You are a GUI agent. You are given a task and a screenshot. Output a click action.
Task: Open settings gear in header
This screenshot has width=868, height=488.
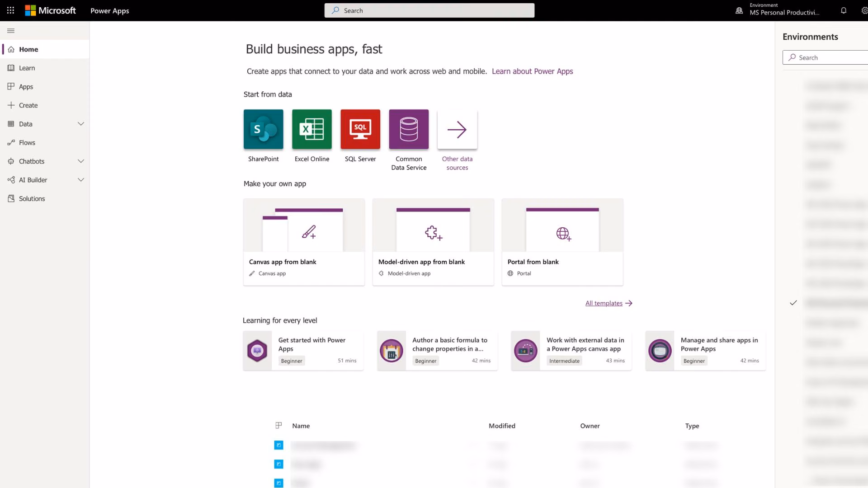tap(864, 10)
